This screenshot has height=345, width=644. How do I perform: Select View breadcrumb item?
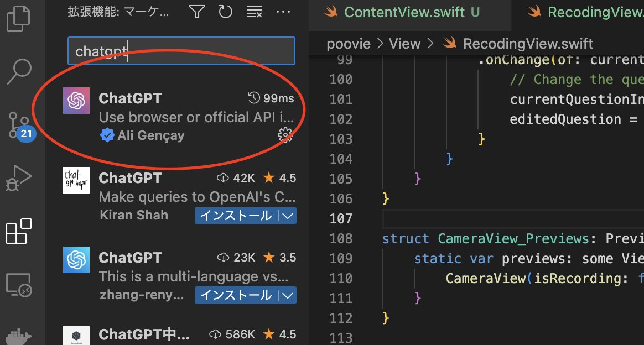[404, 44]
